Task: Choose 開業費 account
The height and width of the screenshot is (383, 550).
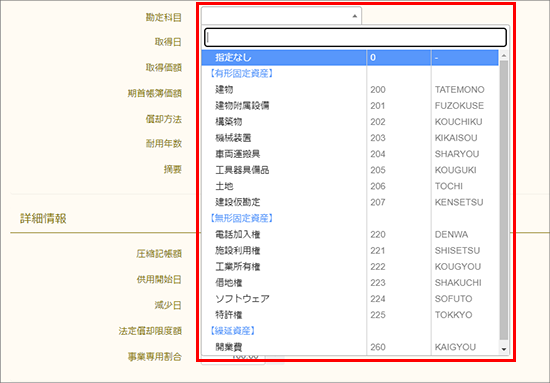Action: click(350, 347)
